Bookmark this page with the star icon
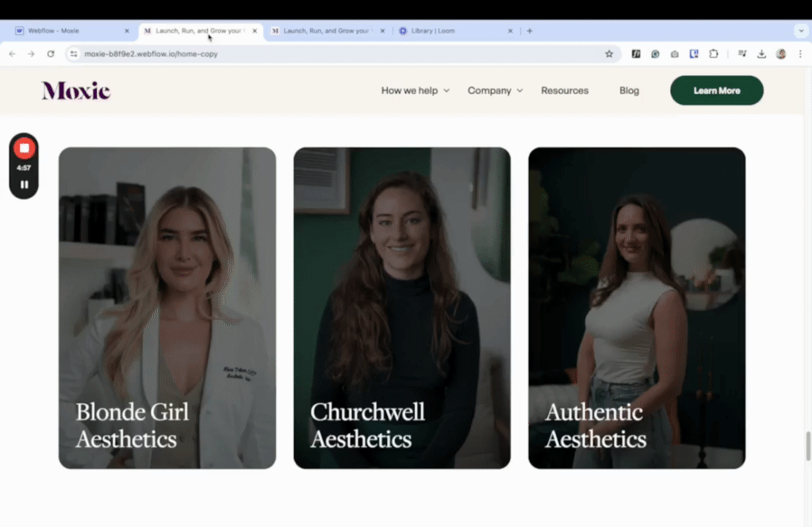Viewport: 812px width, 527px height. (x=609, y=54)
